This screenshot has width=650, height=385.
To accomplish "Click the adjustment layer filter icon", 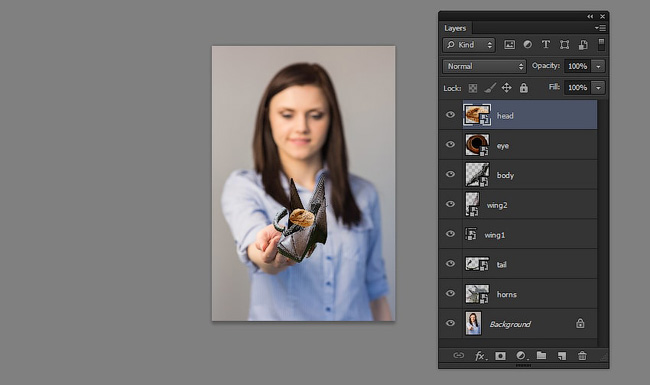I will [528, 44].
